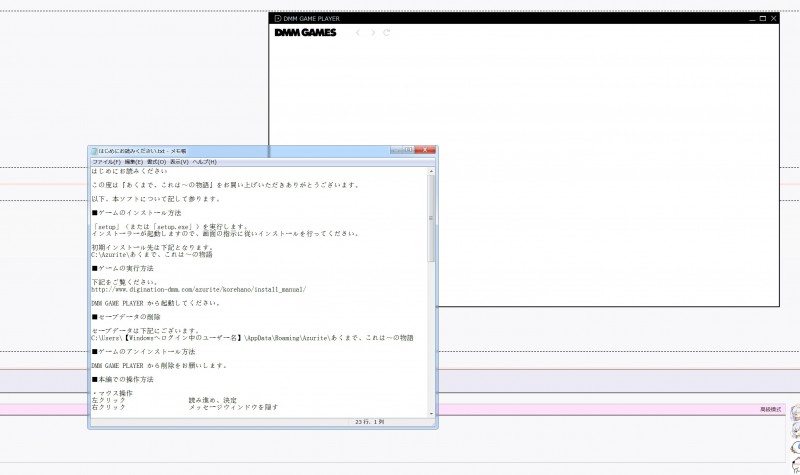Click Notepad scrollbar up arrow
This screenshot has height=475, width=800.
pos(432,171)
